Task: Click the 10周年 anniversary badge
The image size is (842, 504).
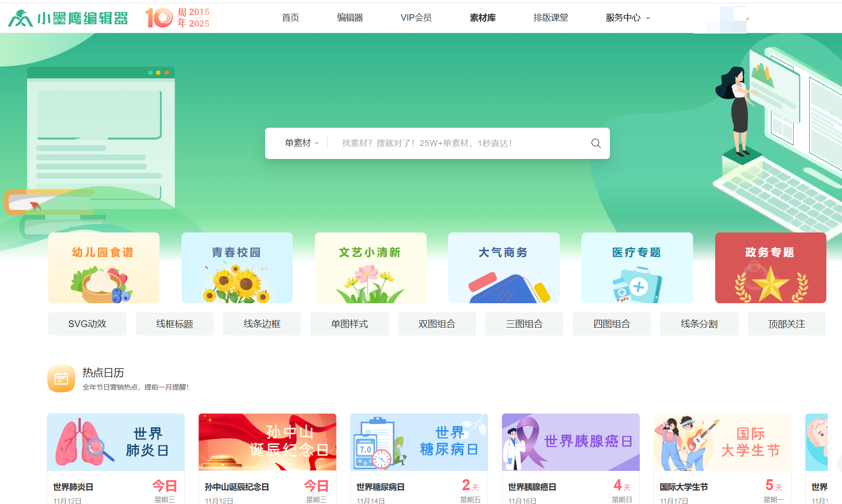Action: pos(177,18)
